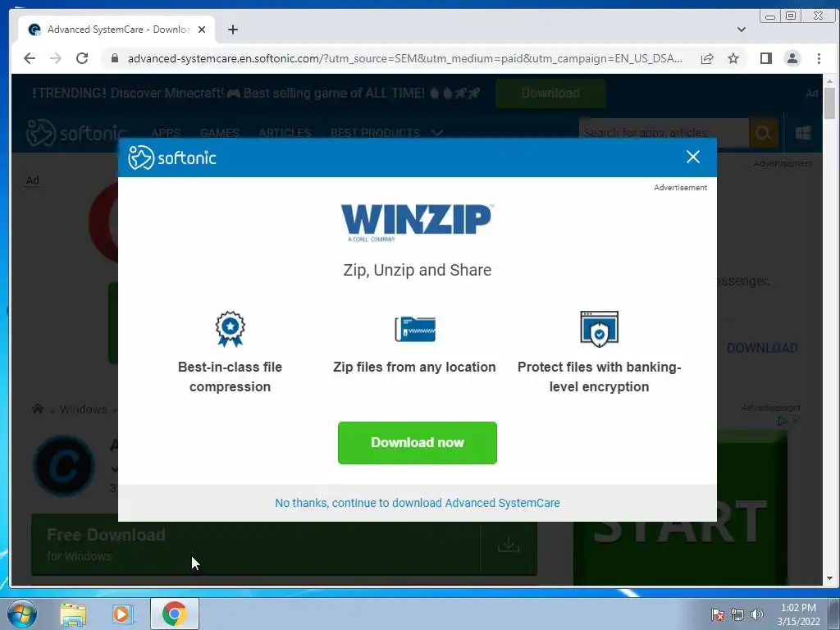840x630 pixels.
Task: Share this page icon in address bar
Action: [707, 58]
